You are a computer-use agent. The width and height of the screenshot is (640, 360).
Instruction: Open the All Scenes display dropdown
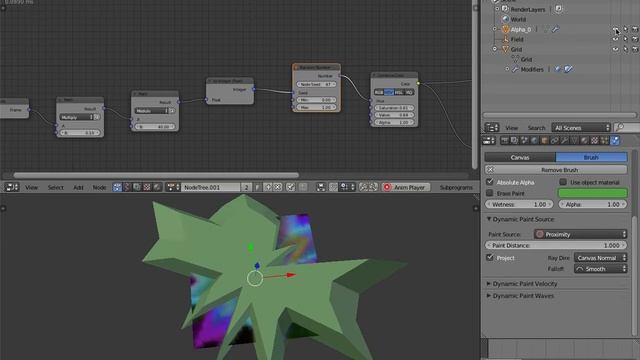point(581,128)
